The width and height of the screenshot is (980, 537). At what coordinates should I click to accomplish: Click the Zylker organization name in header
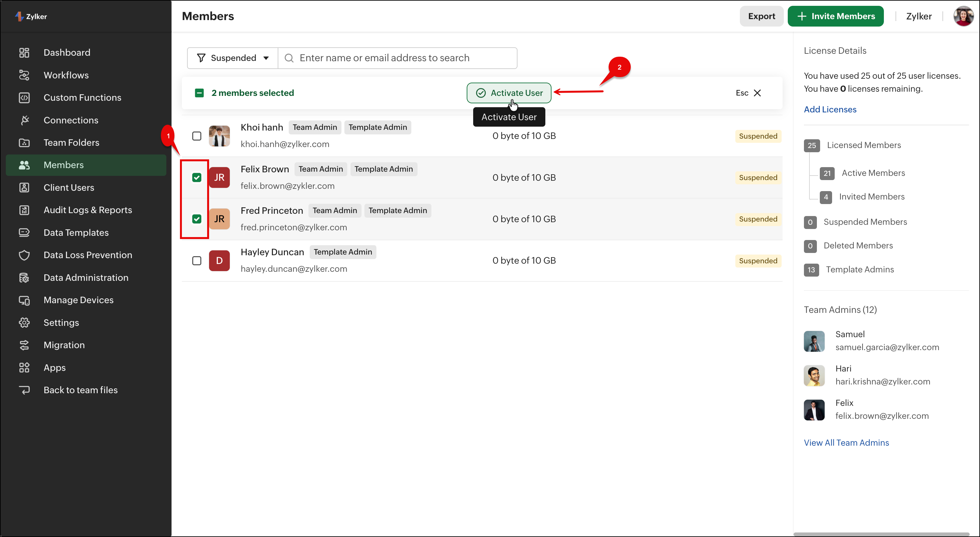[919, 16]
